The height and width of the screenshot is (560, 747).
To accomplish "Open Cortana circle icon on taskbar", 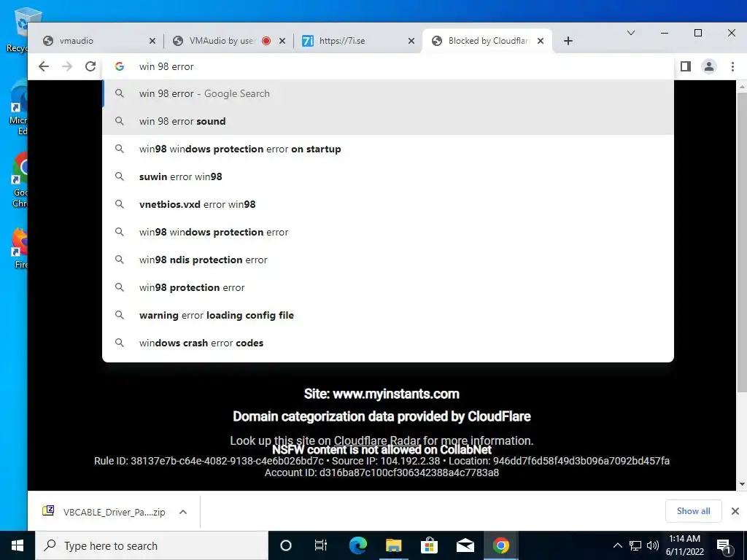I will tap(286, 545).
